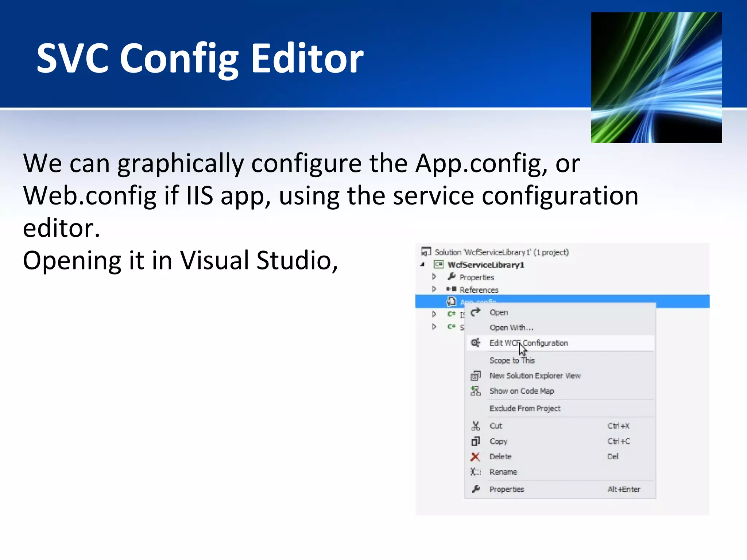Click the Solution 'WcfServiceLibrary1' icon
Image resolution: width=747 pixels, height=560 pixels.
tap(426, 252)
